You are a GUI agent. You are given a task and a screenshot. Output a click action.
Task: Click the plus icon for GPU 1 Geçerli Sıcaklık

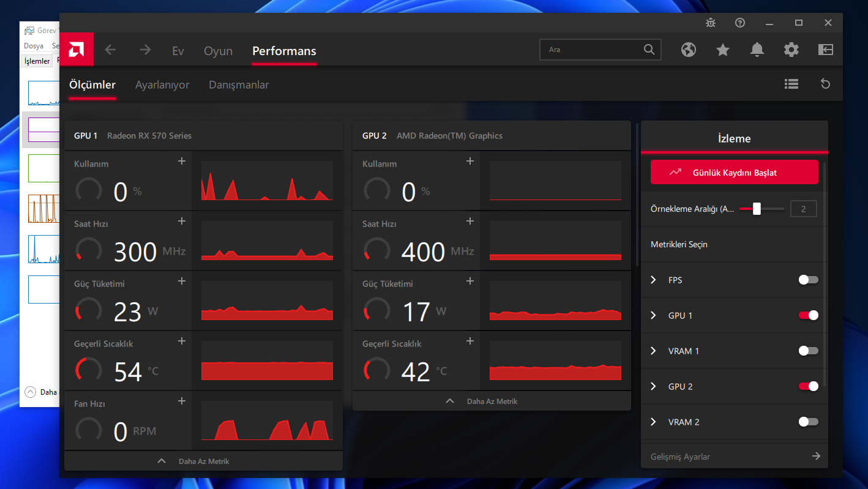coord(182,341)
